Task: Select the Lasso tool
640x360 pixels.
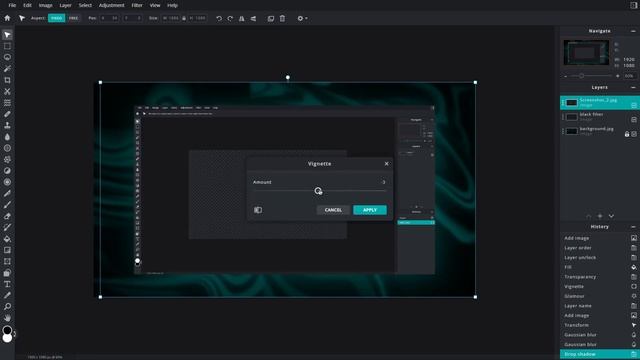Action: (7, 58)
